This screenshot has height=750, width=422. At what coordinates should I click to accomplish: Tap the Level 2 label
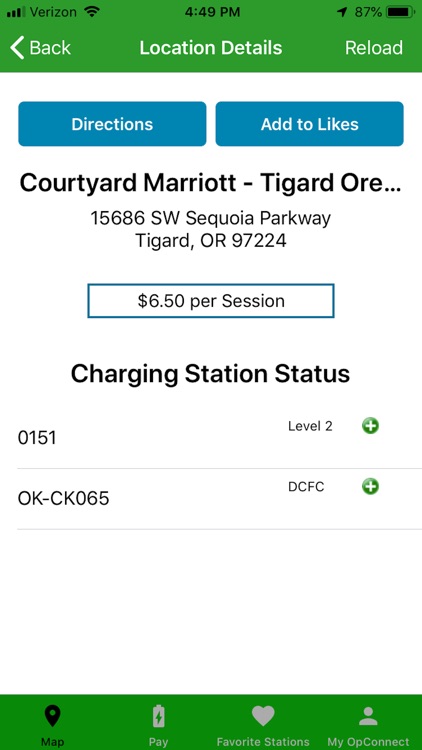[x=310, y=426]
